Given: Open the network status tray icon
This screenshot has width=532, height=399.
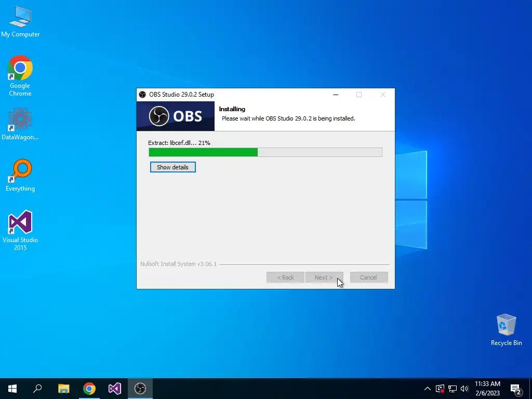Looking at the screenshot, I should (x=453, y=389).
